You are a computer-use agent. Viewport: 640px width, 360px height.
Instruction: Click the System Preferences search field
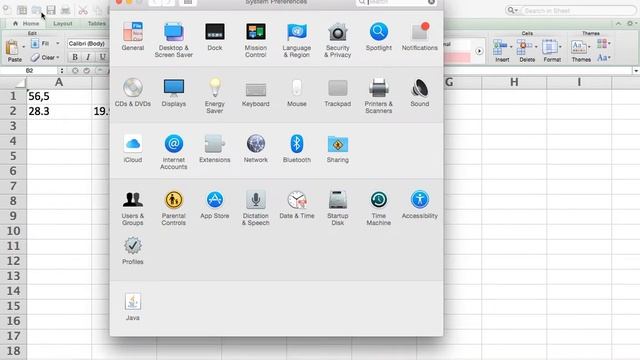coord(396,2)
